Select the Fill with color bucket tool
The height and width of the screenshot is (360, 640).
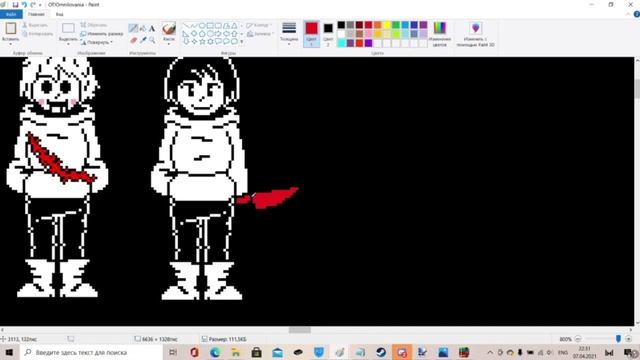143,28
